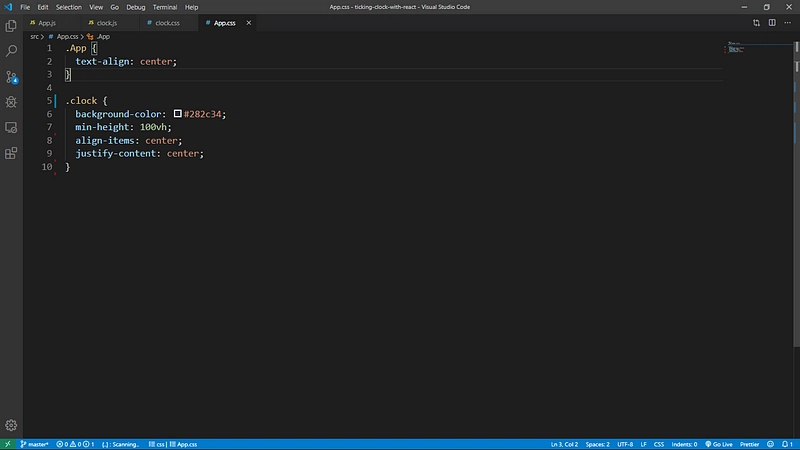The height and width of the screenshot is (450, 800).
Task: Open the View menu
Action: pos(96,7)
